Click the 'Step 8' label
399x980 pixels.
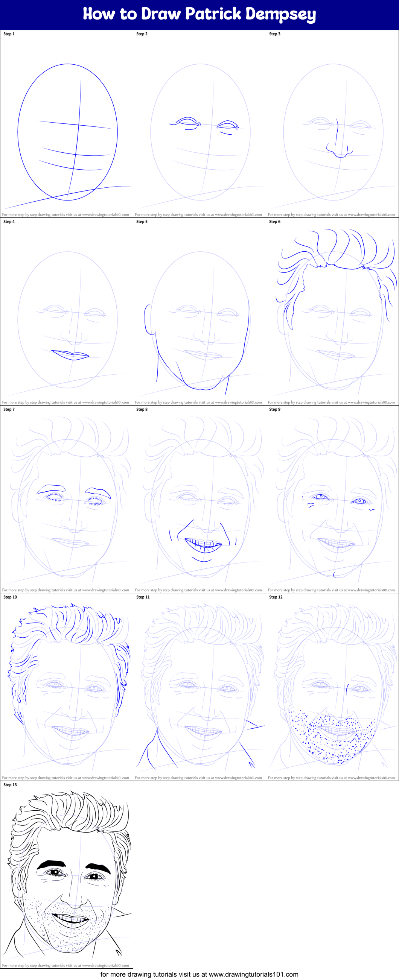[x=142, y=409]
